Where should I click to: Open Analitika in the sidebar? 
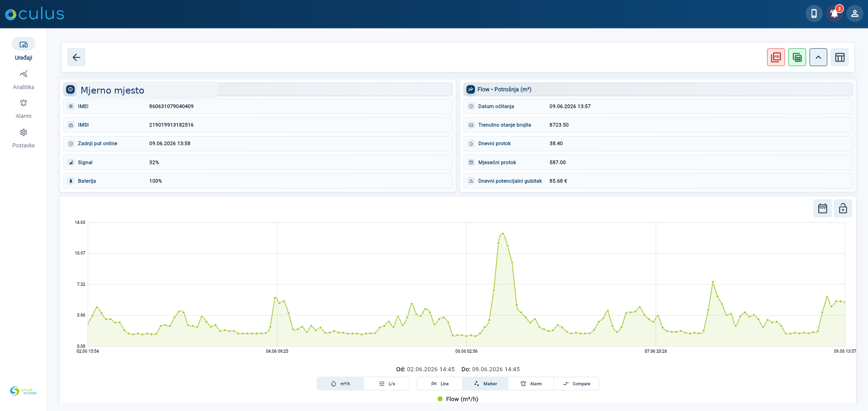24,80
